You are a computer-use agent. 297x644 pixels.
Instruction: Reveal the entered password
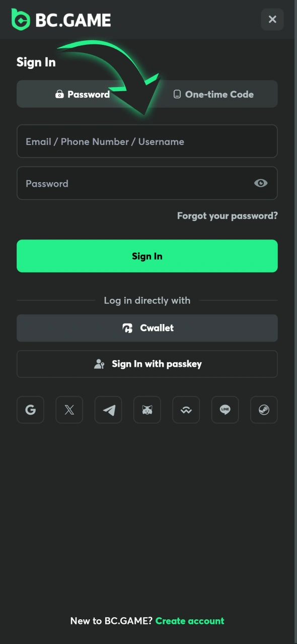coord(261,183)
